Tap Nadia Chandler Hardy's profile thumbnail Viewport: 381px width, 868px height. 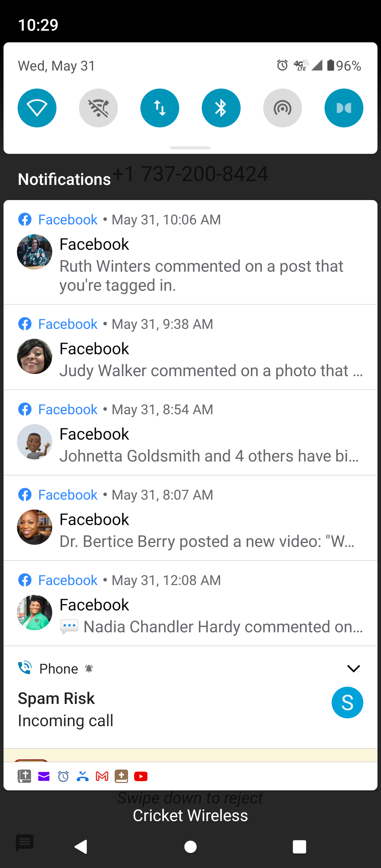click(35, 613)
